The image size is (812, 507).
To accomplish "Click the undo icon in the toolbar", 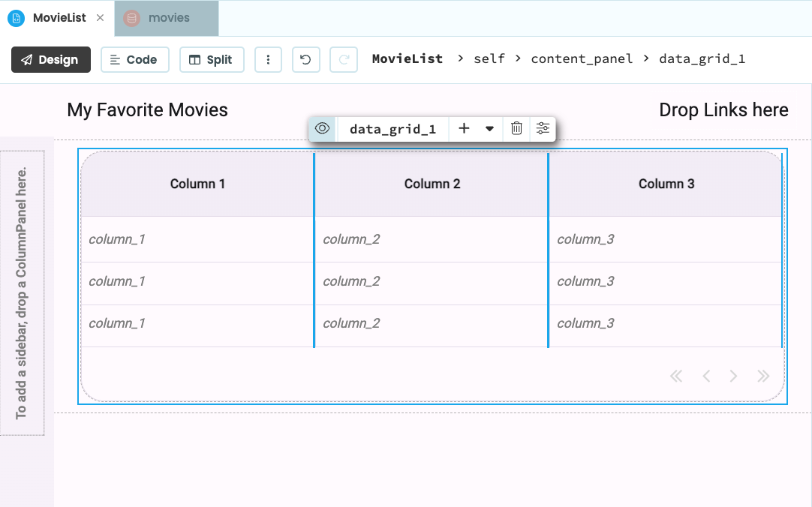I will 305,58.
